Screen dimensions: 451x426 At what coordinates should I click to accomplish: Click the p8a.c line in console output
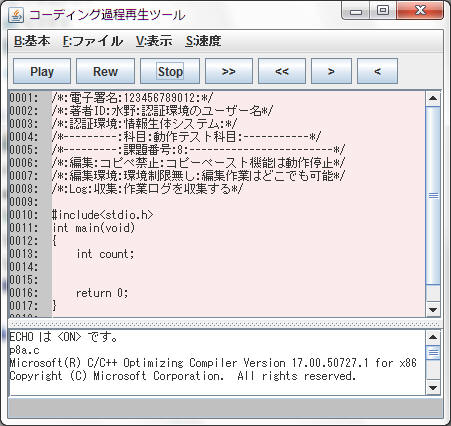[x=24, y=350]
